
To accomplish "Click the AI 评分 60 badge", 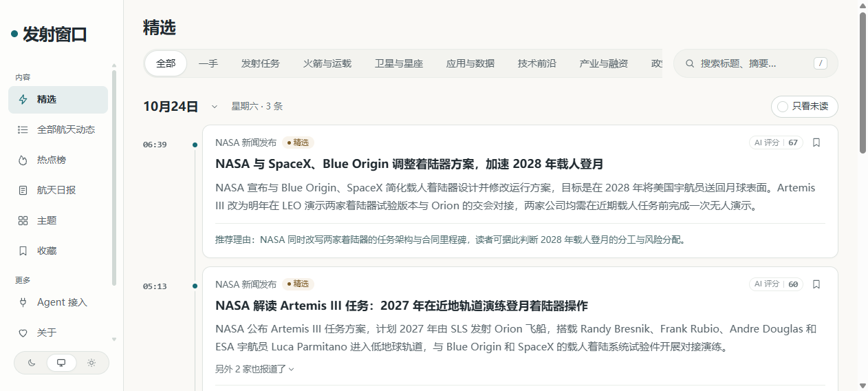I will coord(776,284).
